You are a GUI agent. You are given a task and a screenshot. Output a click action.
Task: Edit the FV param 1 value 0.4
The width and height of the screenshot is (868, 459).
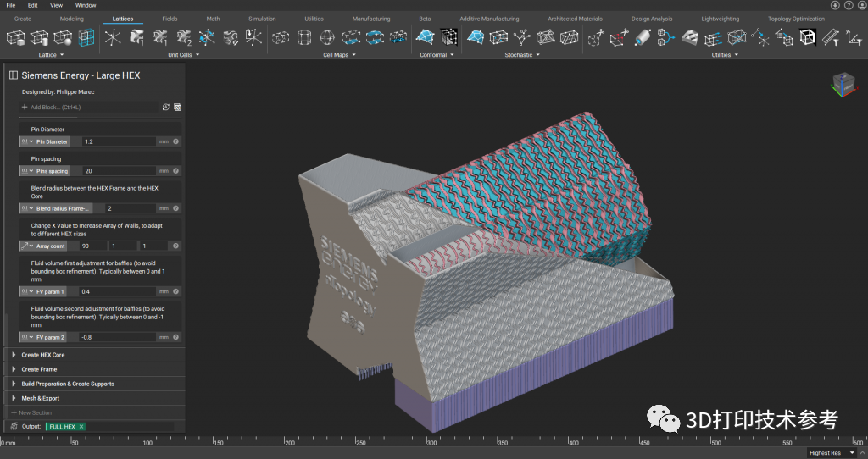[x=118, y=291]
